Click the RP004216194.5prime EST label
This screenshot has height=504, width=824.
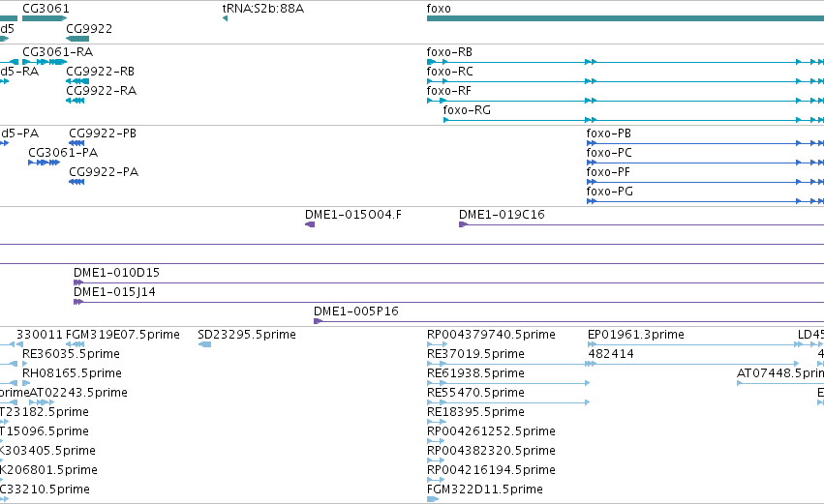pos(491,471)
